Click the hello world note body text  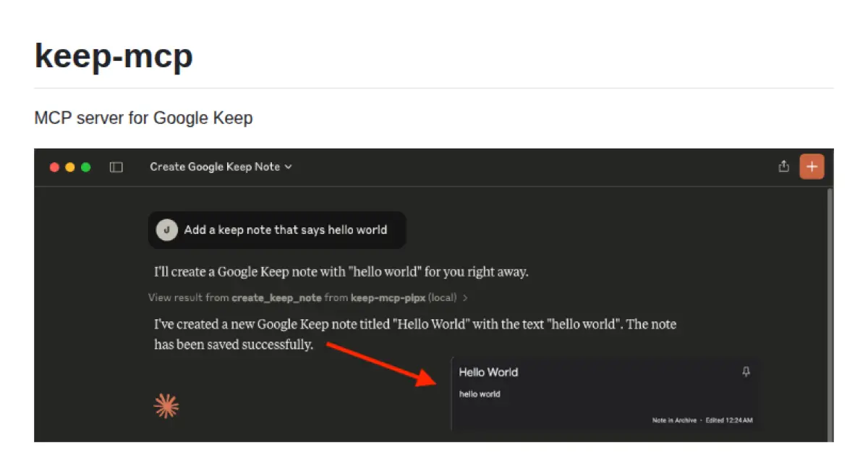tap(480, 394)
